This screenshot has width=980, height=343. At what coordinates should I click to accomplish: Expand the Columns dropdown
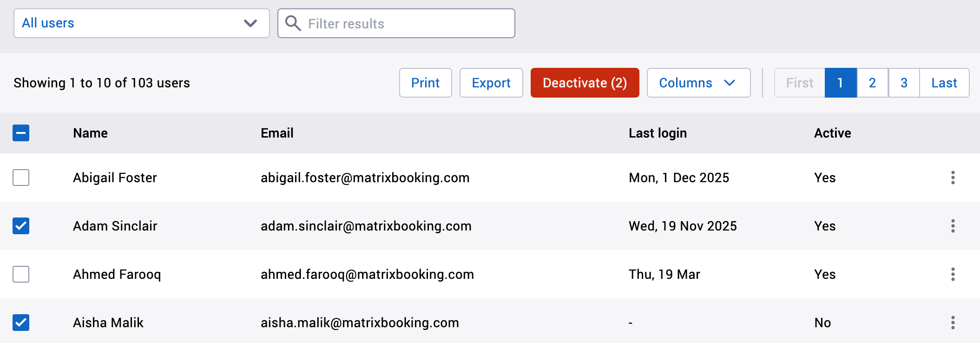click(697, 83)
